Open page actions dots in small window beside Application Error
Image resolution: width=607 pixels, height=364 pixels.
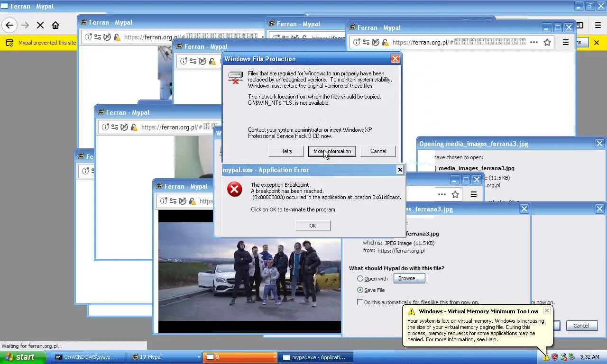click(x=442, y=194)
